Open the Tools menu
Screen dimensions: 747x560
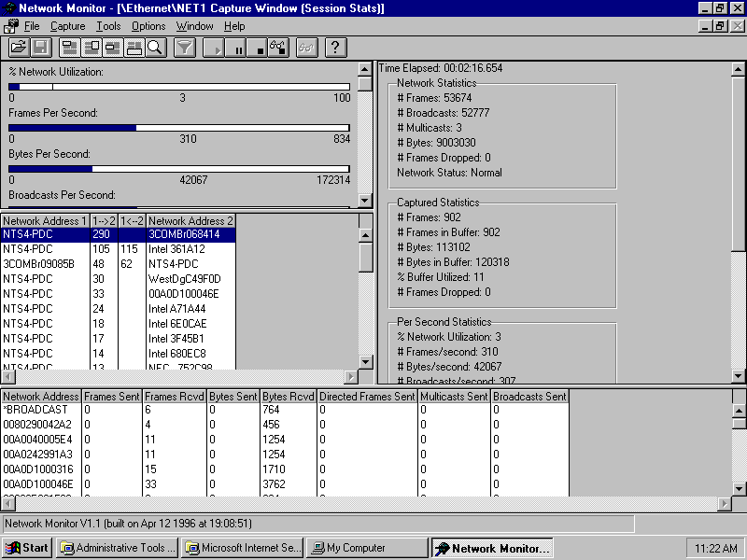108,26
